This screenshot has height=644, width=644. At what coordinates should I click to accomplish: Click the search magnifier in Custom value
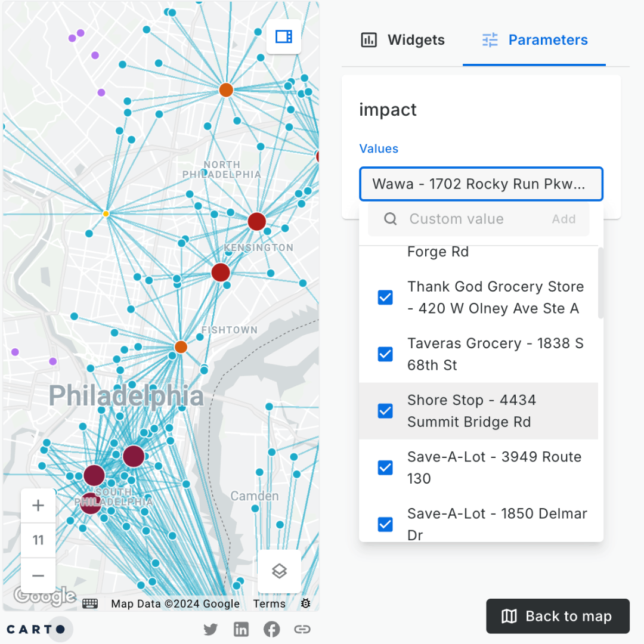tap(391, 219)
